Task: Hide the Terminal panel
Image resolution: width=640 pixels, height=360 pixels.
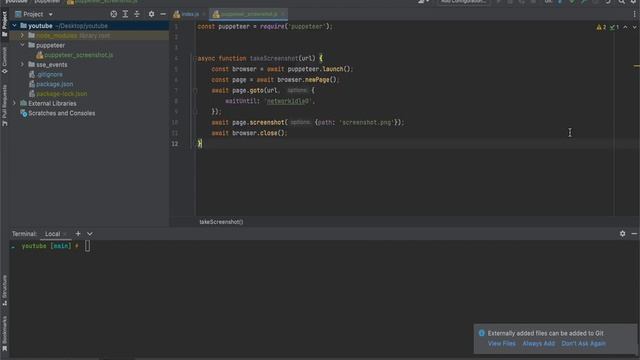Action: tap(634, 234)
